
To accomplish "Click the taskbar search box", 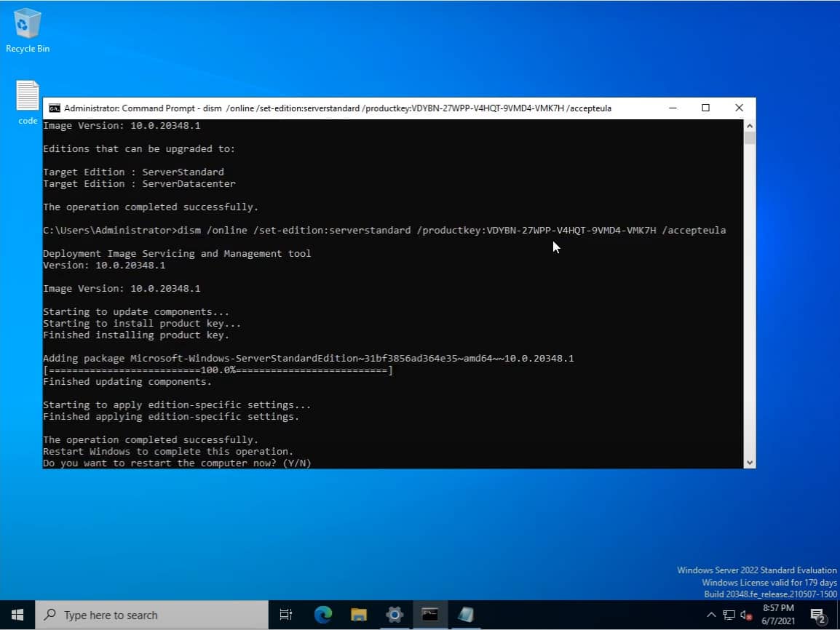I will [x=146, y=615].
